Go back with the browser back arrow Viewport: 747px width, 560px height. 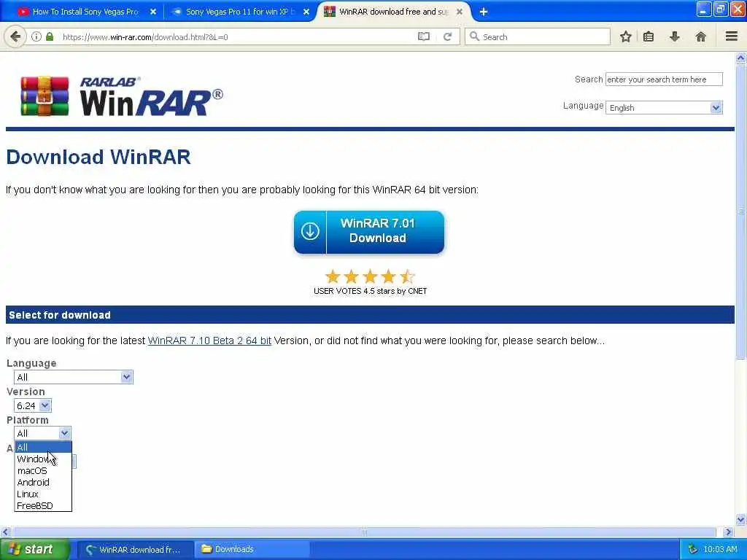15,36
